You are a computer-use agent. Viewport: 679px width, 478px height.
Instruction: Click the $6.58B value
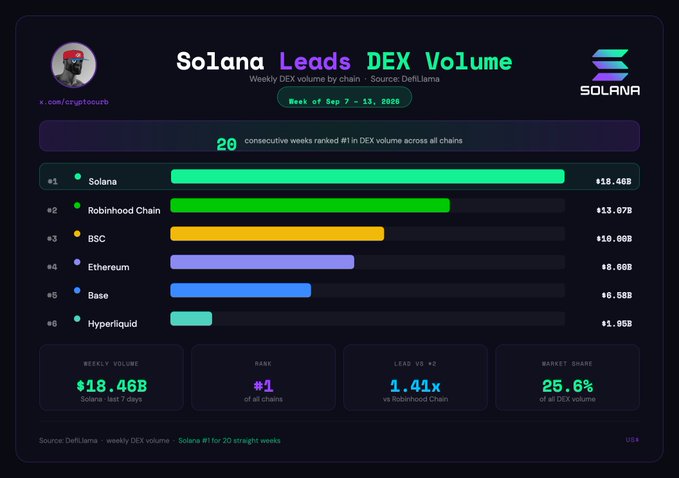617,295
